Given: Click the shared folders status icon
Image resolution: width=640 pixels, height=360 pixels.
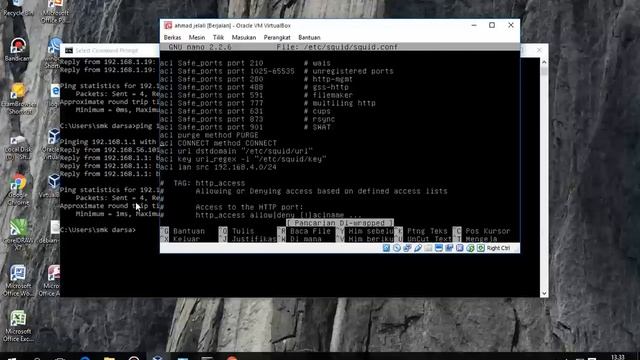Looking at the screenshot, I should click(x=428, y=248).
